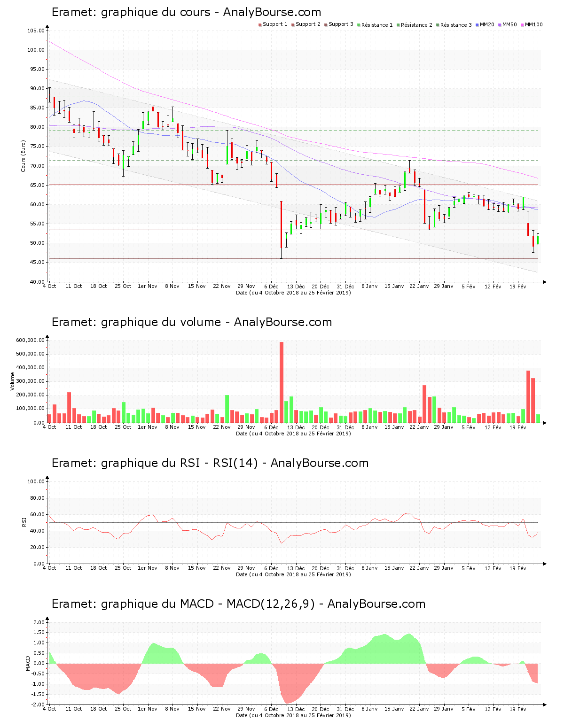Click the 'graphique du RSI - RSI(14)' title
This screenshot has width=564, height=728.
pyautogui.click(x=210, y=463)
